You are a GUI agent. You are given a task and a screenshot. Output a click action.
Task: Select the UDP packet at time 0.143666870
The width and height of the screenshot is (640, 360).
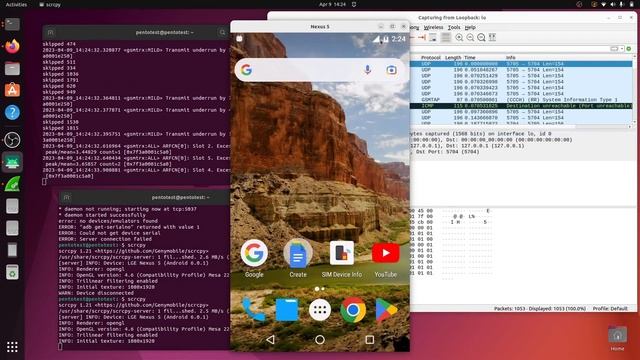tap(521, 118)
